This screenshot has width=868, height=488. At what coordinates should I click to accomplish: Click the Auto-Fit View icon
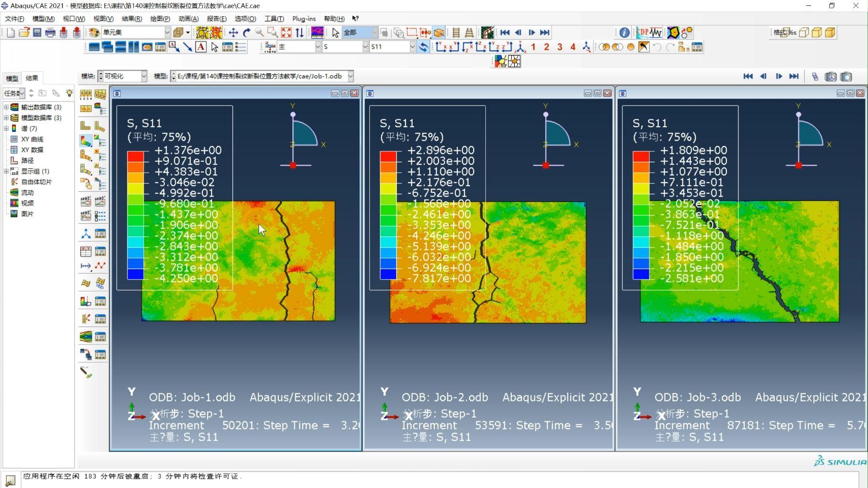286,32
